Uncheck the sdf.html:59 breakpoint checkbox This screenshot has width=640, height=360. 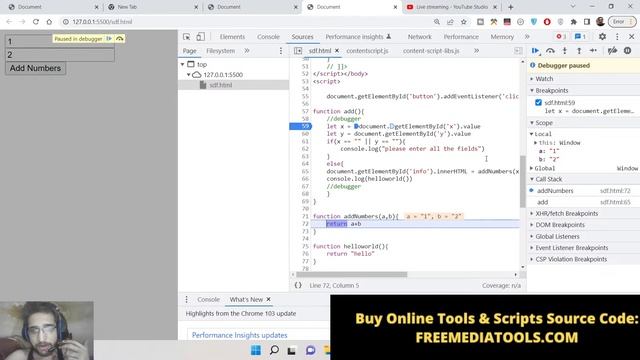[538, 102]
